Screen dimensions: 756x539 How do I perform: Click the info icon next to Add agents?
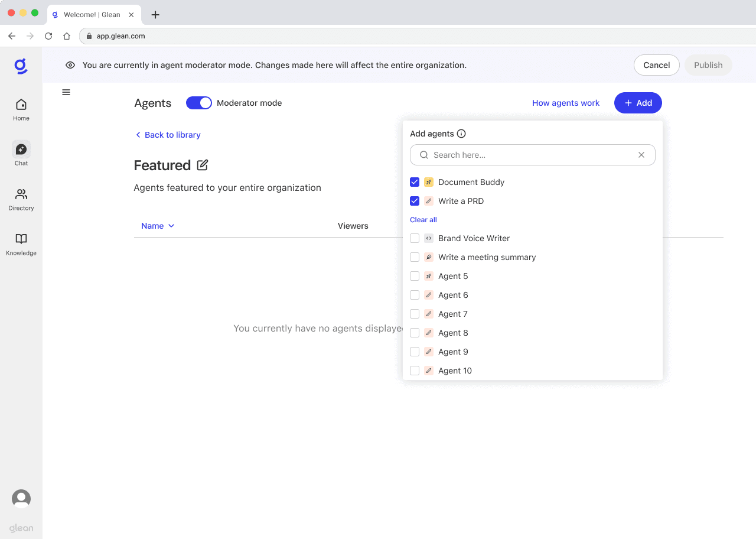(x=461, y=134)
